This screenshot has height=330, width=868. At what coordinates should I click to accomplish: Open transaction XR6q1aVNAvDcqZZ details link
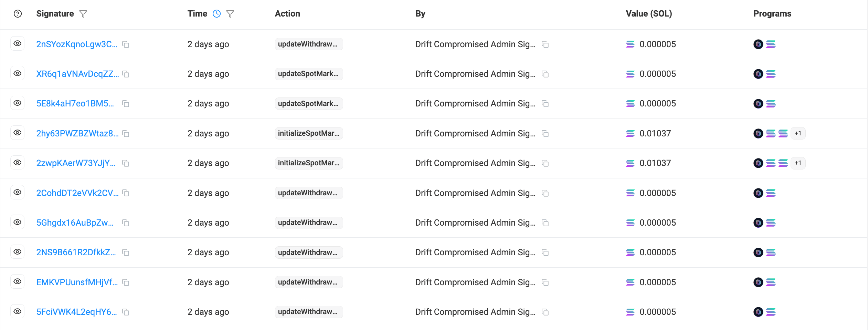[x=78, y=74]
